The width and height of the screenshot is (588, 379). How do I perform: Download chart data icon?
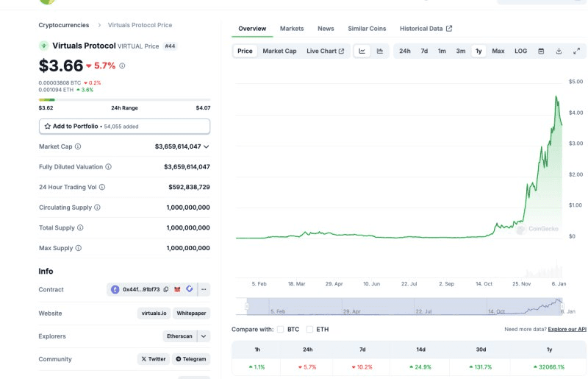click(559, 51)
